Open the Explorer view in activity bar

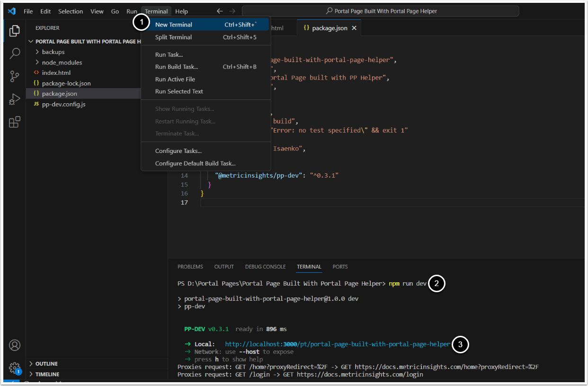(x=15, y=31)
